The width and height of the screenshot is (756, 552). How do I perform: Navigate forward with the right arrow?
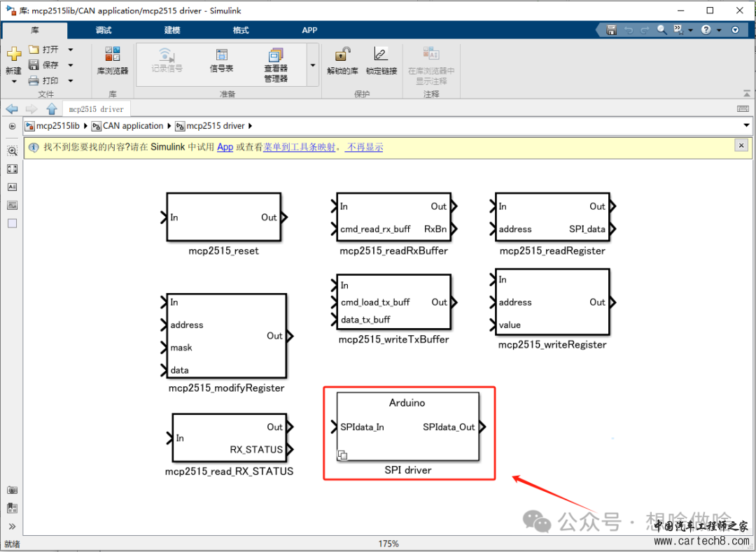[x=31, y=109]
